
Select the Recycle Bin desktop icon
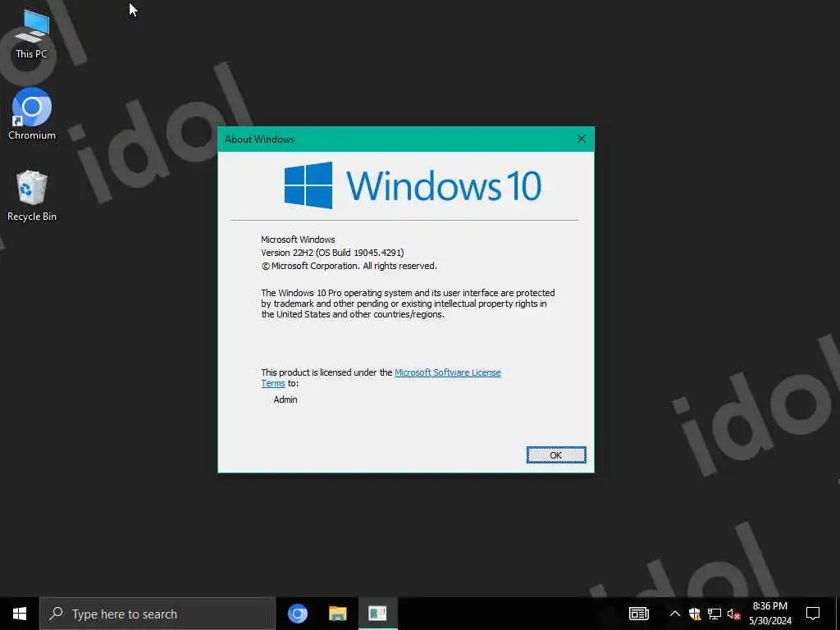32,195
